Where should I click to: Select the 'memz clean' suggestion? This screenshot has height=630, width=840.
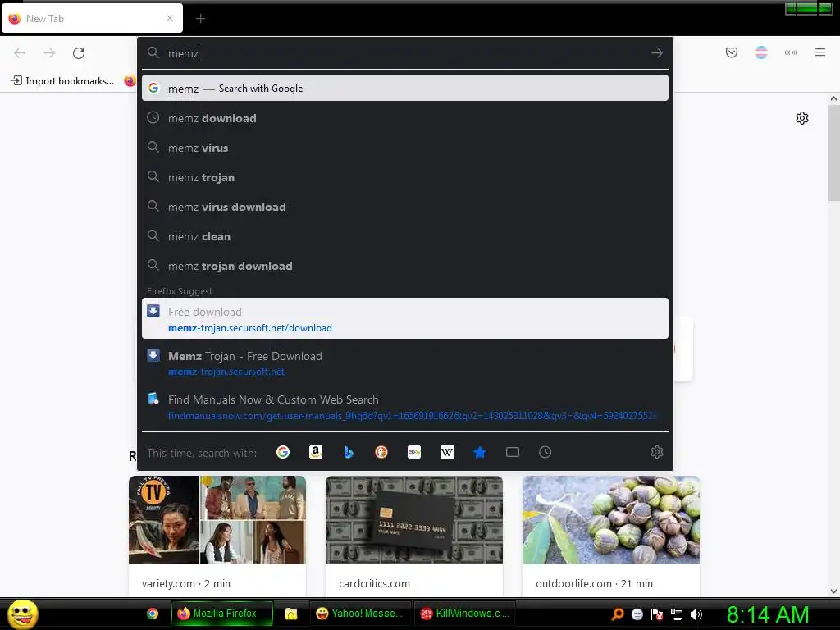coord(405,236)
